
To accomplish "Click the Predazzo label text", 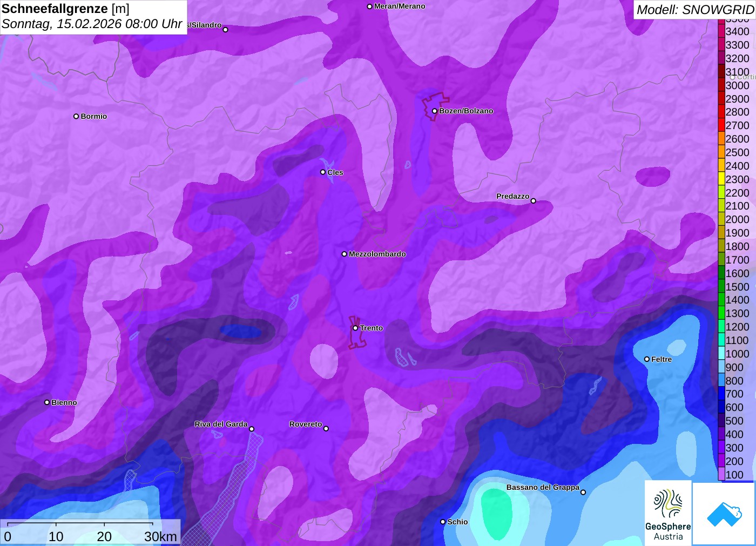I will pos(513,197).
